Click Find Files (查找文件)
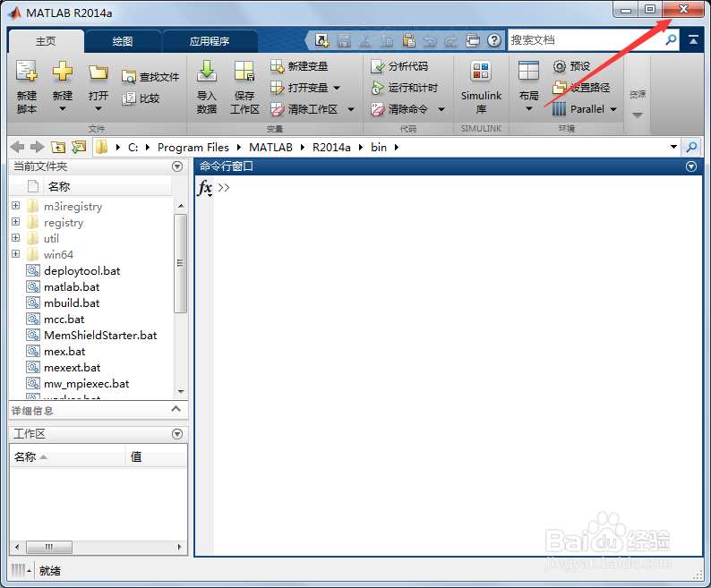The height and width of the screenshot is (588, 711). [x=150, y=77]
